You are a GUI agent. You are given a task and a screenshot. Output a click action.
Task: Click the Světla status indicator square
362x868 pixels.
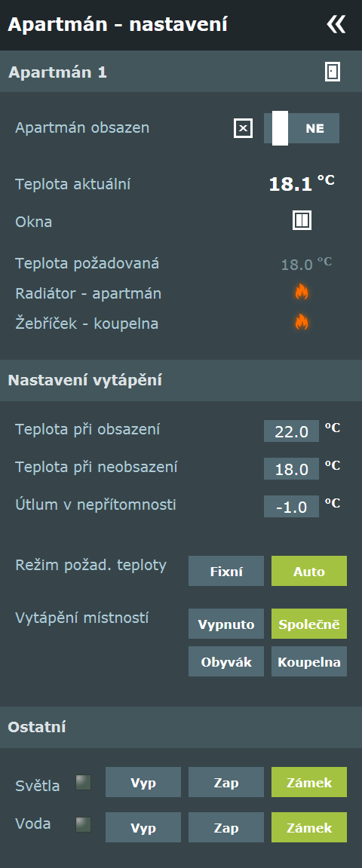pyautogui.click(x=83, y=782)
